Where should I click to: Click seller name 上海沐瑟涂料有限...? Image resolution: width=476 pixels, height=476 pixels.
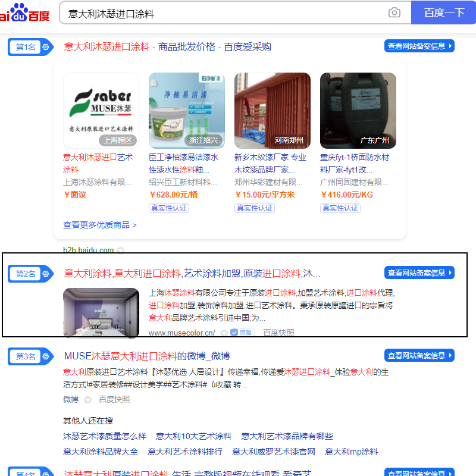97,182
